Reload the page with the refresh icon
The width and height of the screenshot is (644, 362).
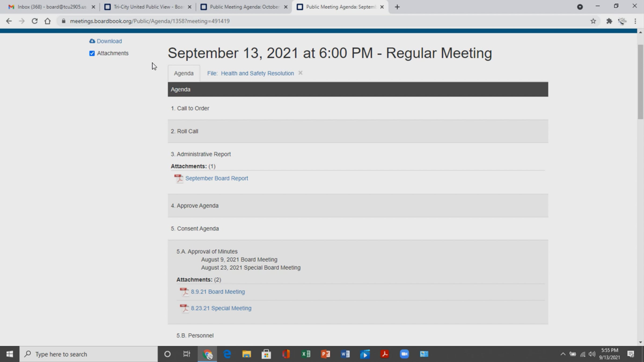[35, 21]
